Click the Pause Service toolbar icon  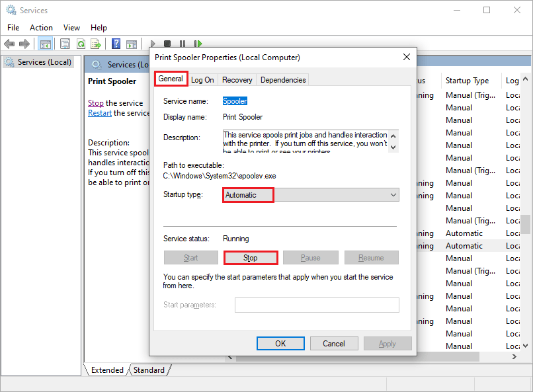coord(182,44)
